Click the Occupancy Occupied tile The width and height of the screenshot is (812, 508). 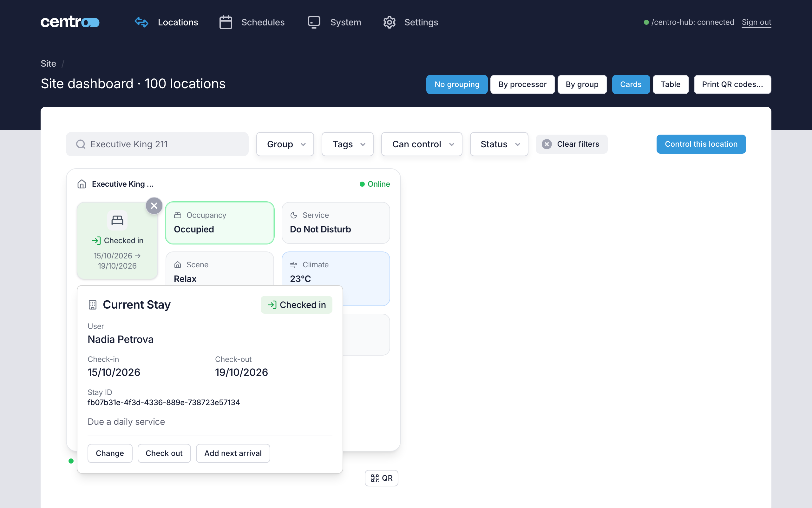coord(220,223)
